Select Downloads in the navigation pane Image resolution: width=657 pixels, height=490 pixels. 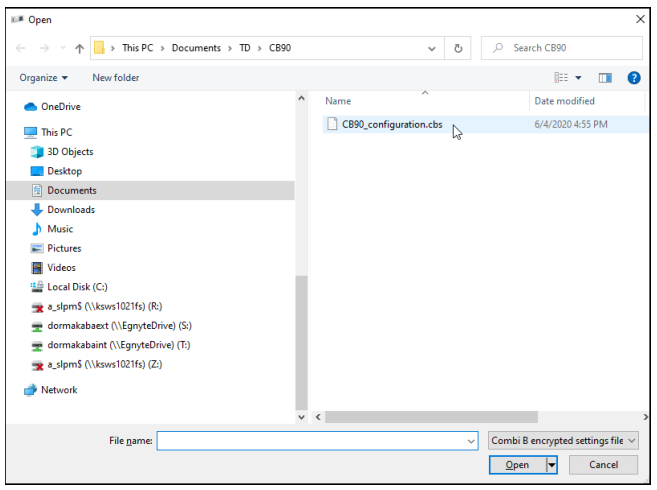[70, 210]
